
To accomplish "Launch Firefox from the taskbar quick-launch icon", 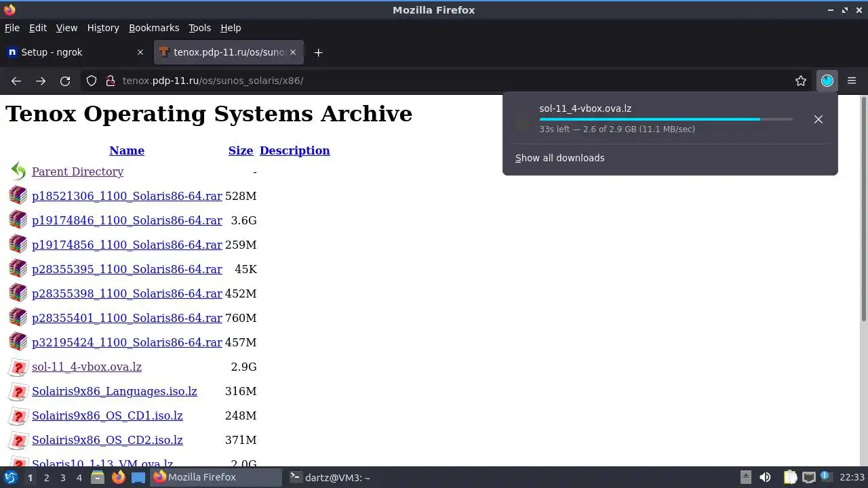I will [118, 477].
